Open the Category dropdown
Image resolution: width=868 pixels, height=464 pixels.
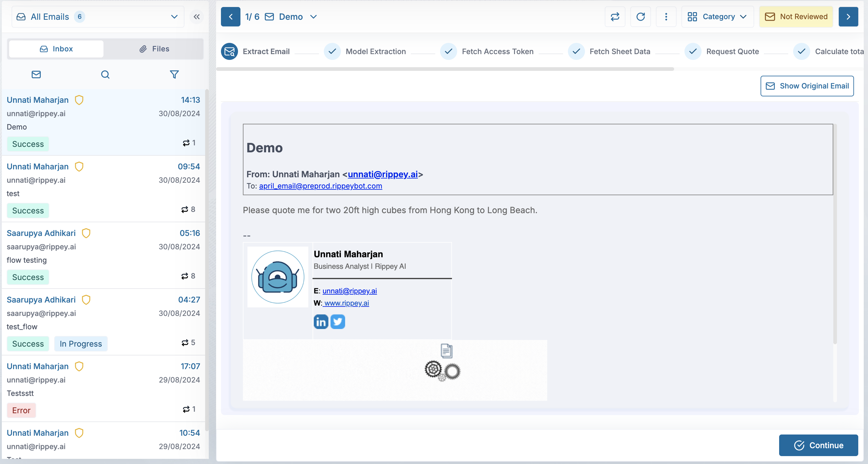coord(717,17)
